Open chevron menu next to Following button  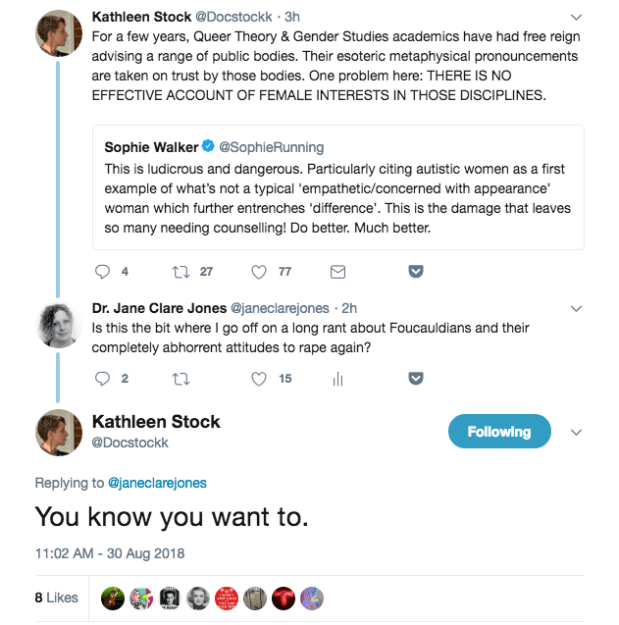576,432
